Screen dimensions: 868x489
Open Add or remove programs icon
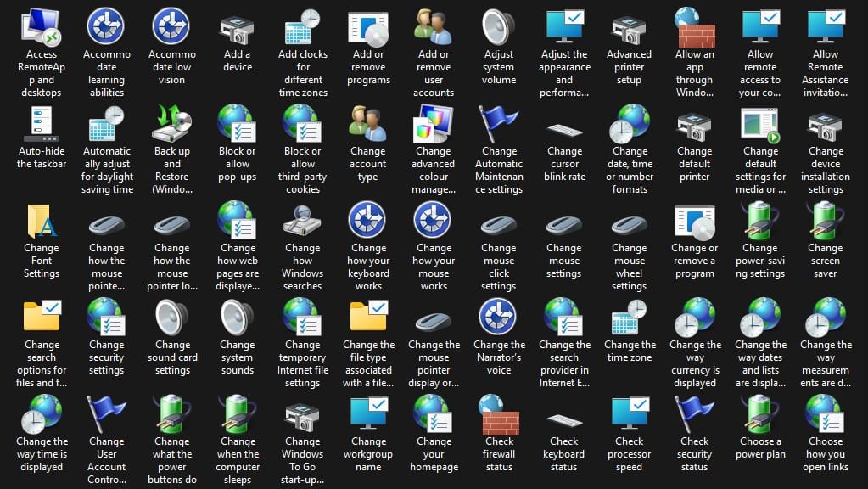pyautogui.click(x=368, y=28)
